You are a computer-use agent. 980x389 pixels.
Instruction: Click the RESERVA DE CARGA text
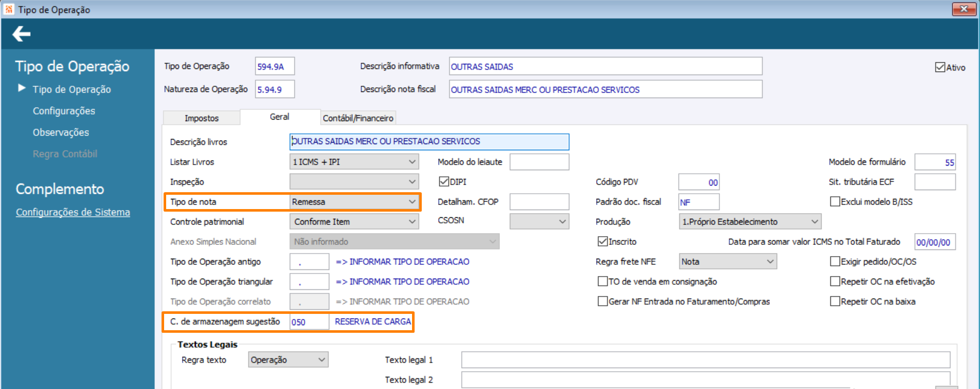[x=373, y=322]
